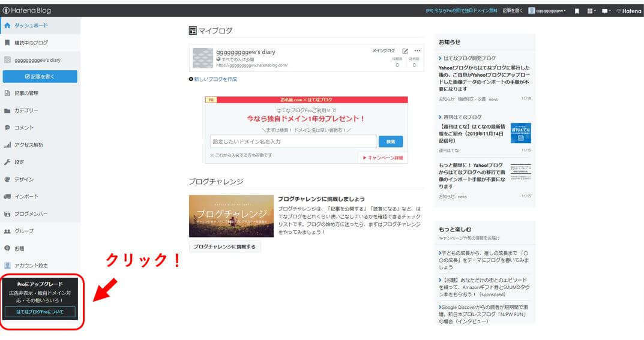Click the speech bubble icon beside コメント
The image size is (644, 340).
pos(7,128)
